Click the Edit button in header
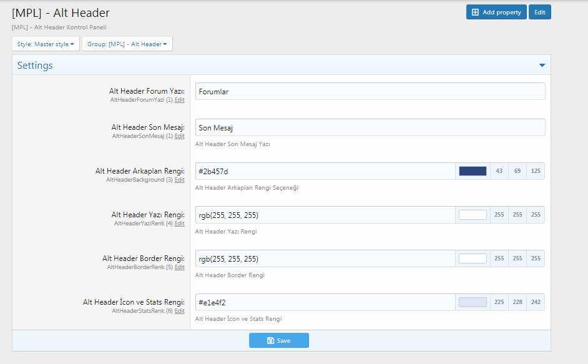The image size is (588, 364). [539, 12]
